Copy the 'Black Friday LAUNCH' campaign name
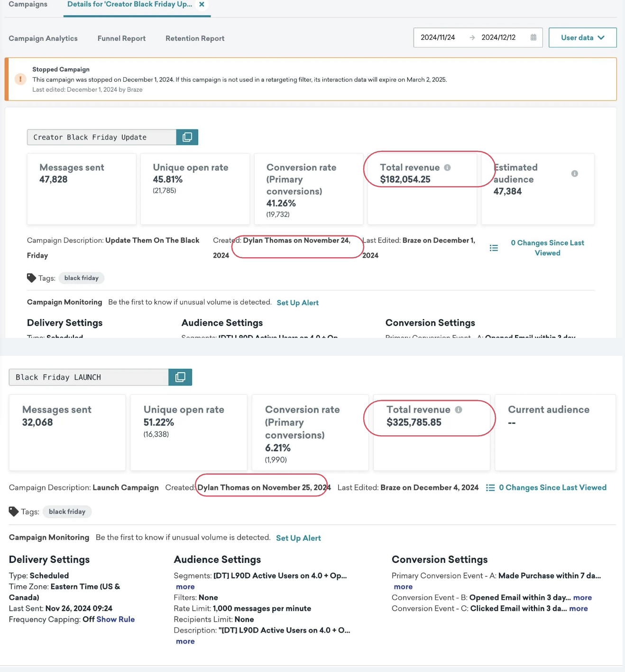This screenshot has height=672, width=625. [180, 377]
